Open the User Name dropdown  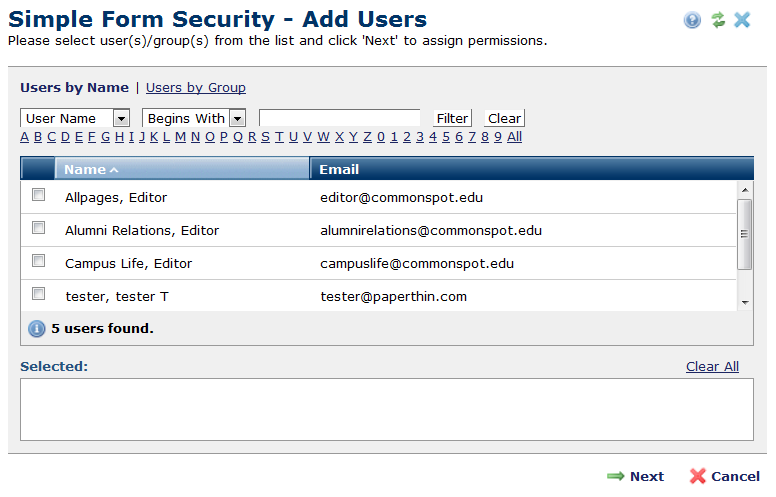122,118
